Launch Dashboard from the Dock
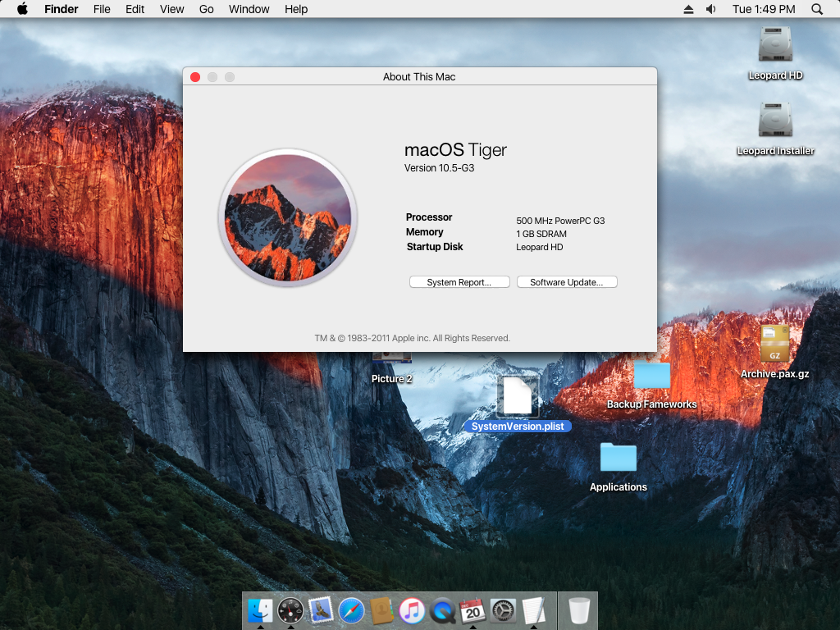 coord(290,610)
